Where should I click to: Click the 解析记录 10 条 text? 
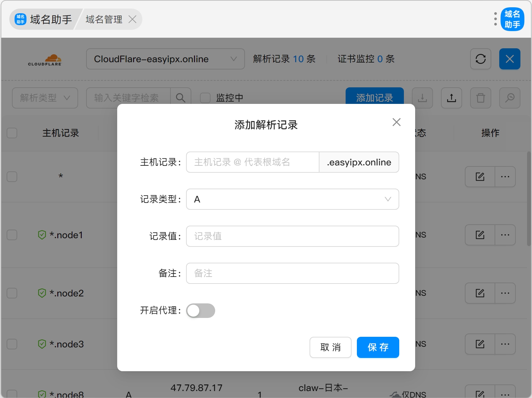pyautogui.click(x=284, y=59)
